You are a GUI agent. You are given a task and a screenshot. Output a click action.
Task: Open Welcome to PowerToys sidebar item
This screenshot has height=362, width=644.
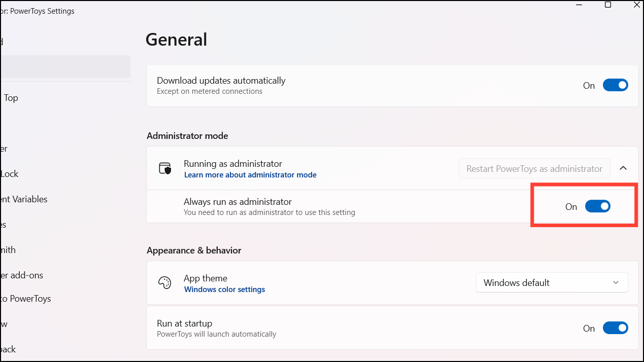pyautogui.click(x=25, y=299)
